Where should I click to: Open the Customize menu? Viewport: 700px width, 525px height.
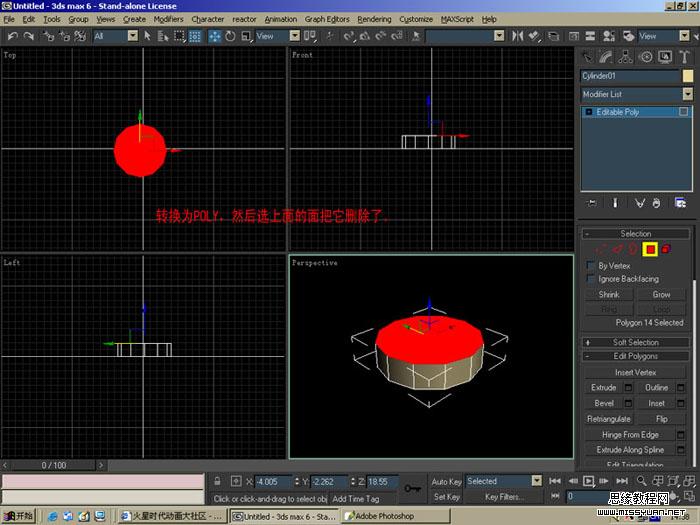pyautogui.click(x=416, y=19)
